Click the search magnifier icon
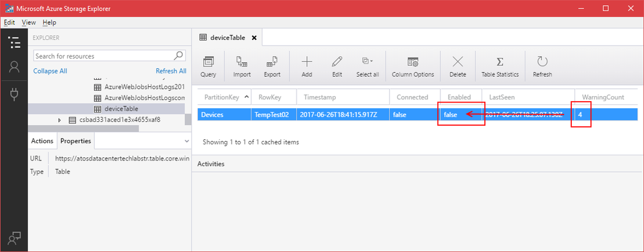This screenshot has width=644, height=252. click(x=179, y=55)
